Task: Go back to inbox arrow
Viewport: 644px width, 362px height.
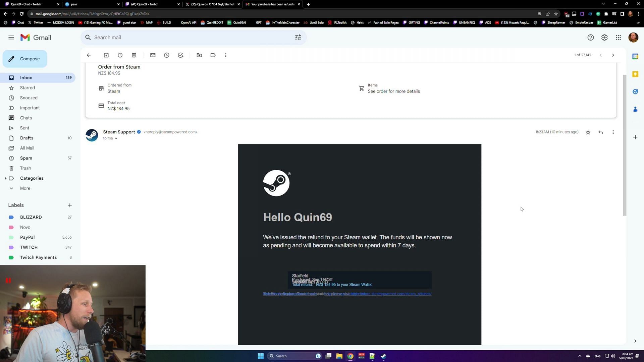Action: coord(89,55)
